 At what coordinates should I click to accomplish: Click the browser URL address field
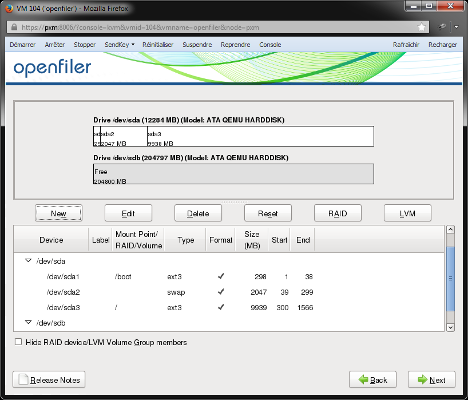[x=217, y=27]
